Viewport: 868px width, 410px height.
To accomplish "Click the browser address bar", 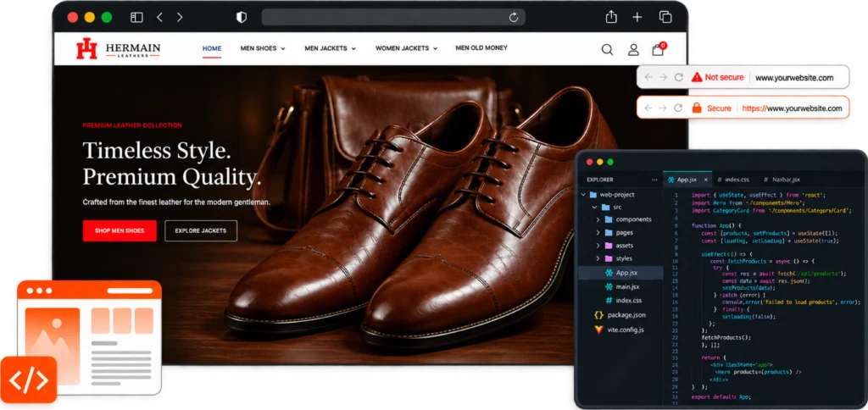I will tap(393, 17).
